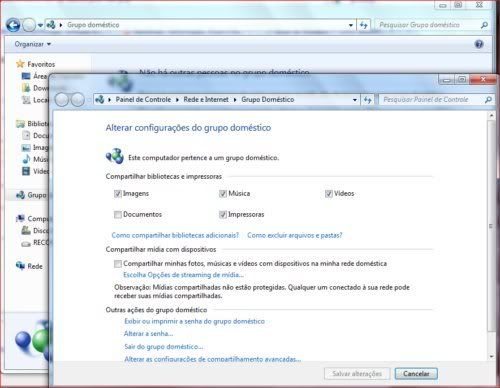Click back button in Control Panel window

(x=62, y=99)
